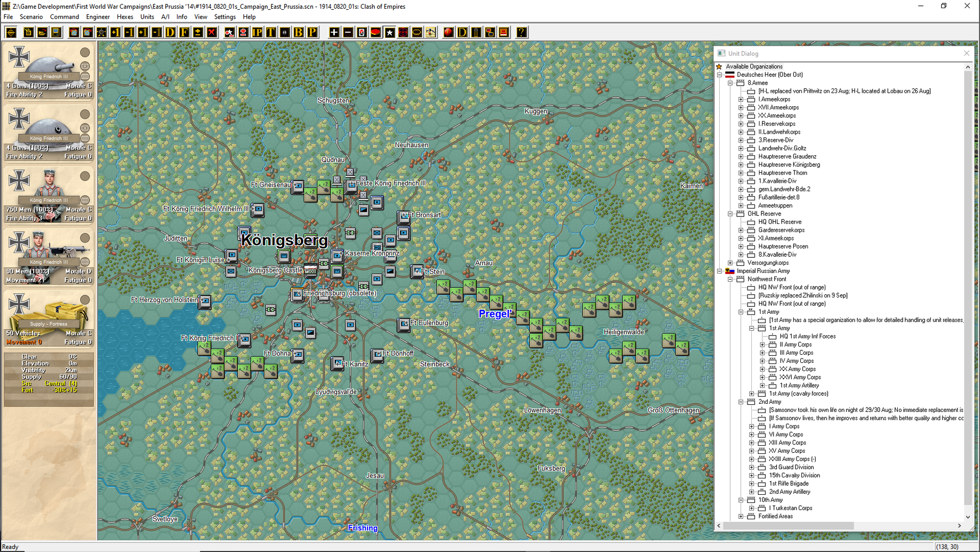Open the Command menu

coord(64,17)
